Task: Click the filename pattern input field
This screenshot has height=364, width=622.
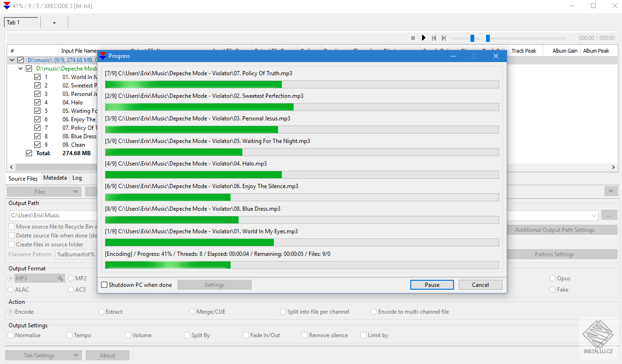Action: [77, 254]
